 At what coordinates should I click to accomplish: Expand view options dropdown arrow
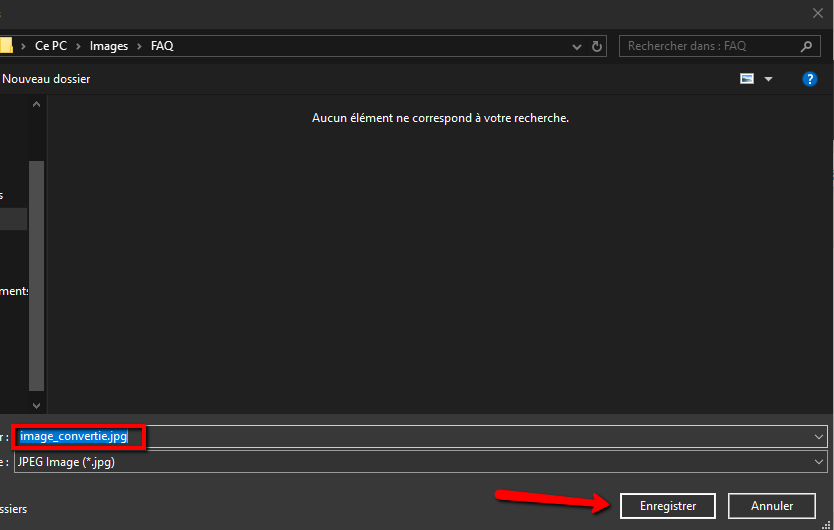[x=768, y=79]
